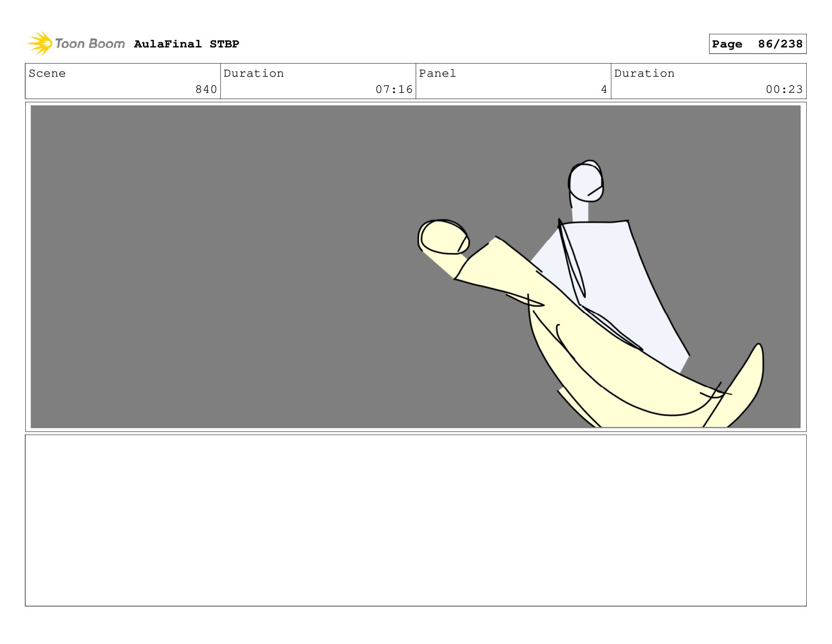
Task: Click the scene number value 840
Action: coord(206,89)
